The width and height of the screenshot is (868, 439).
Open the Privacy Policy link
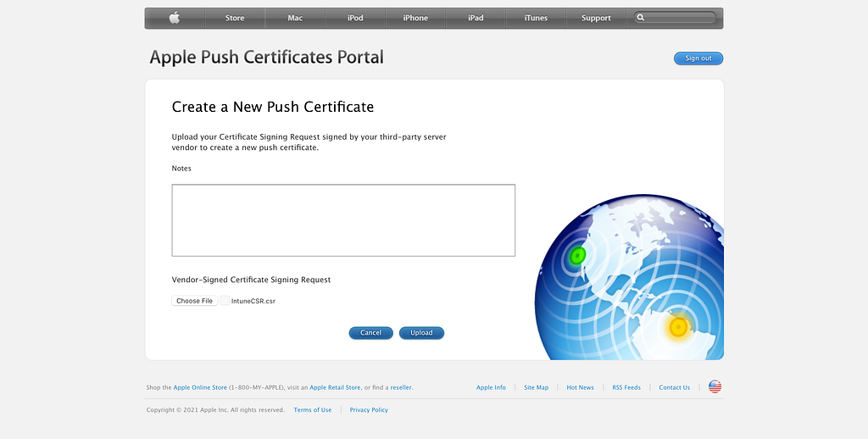[369, 409]
